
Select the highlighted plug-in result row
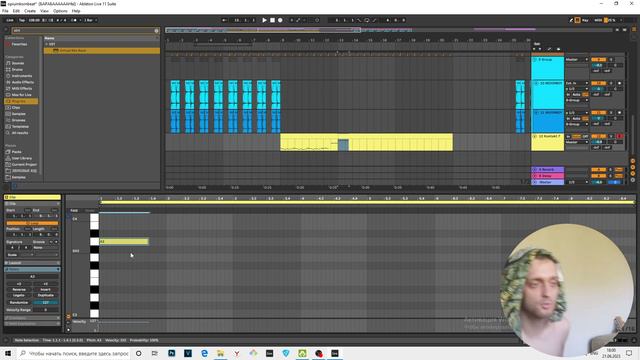point(102,51)
